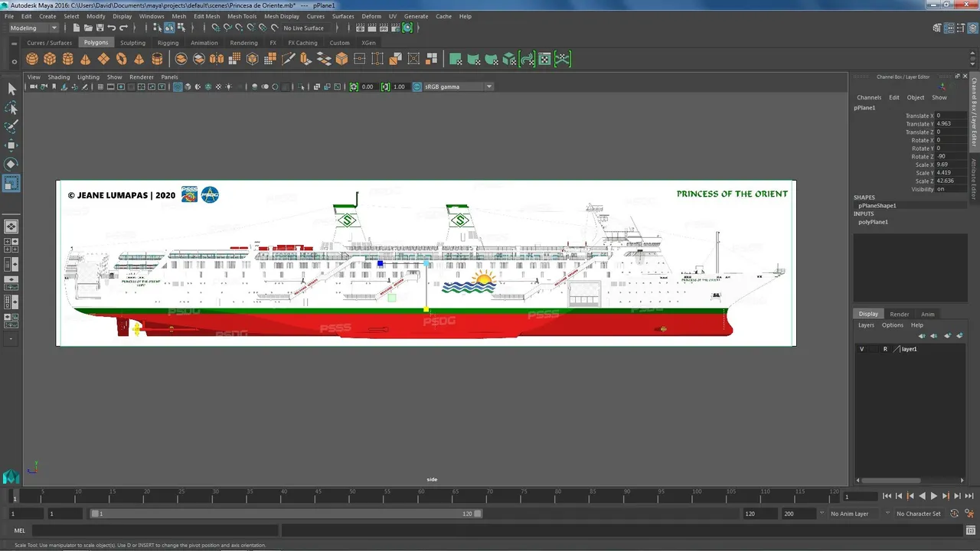The width and height of the screenshot is (980, 551).
Task: Open the IPR render icon
Action: point(384,28)
